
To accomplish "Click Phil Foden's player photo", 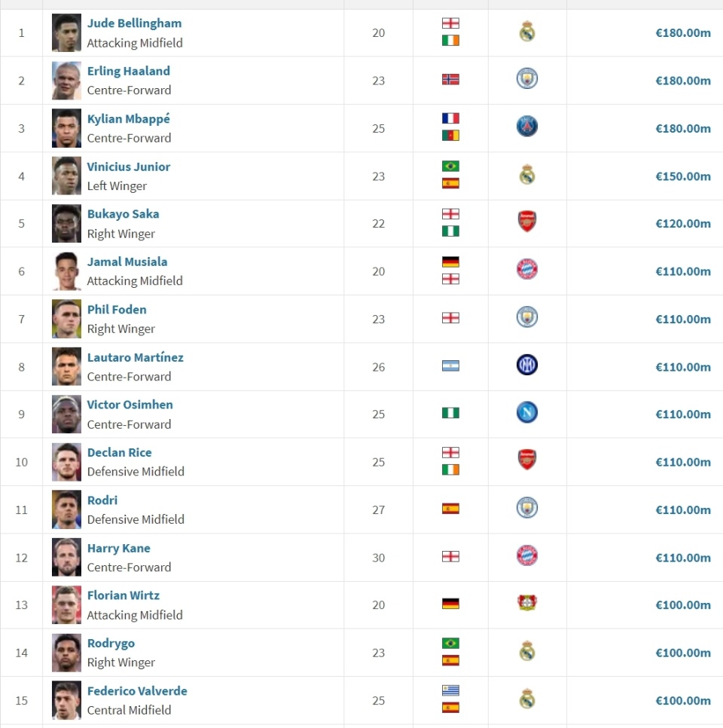I will (x=66, y=319).
